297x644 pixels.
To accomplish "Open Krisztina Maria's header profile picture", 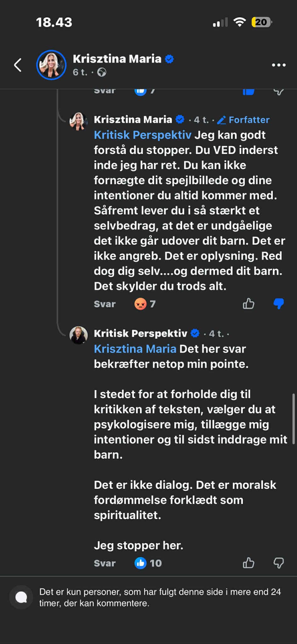I will click(51, 65).
